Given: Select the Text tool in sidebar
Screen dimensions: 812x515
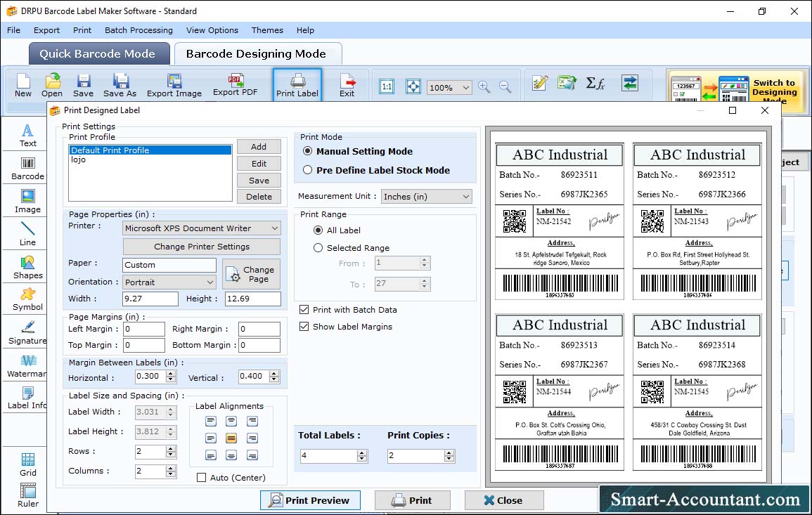Looking at the screenshot, I should (x=27, y=136).
